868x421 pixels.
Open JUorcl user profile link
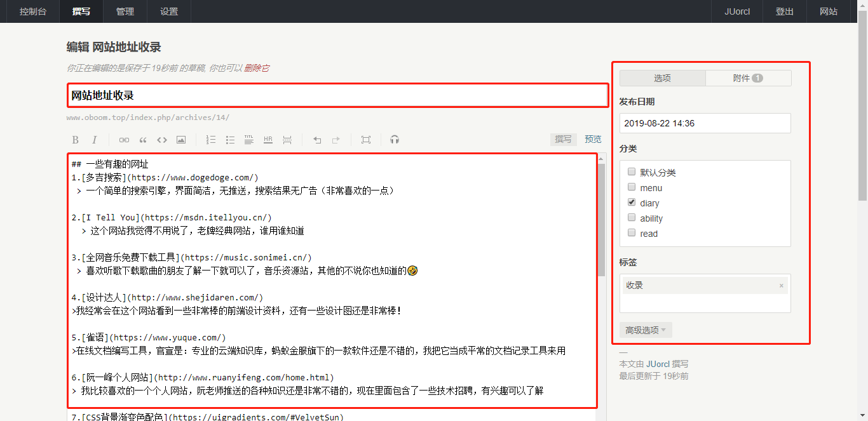pyautogui.click(x=737, y=11)
